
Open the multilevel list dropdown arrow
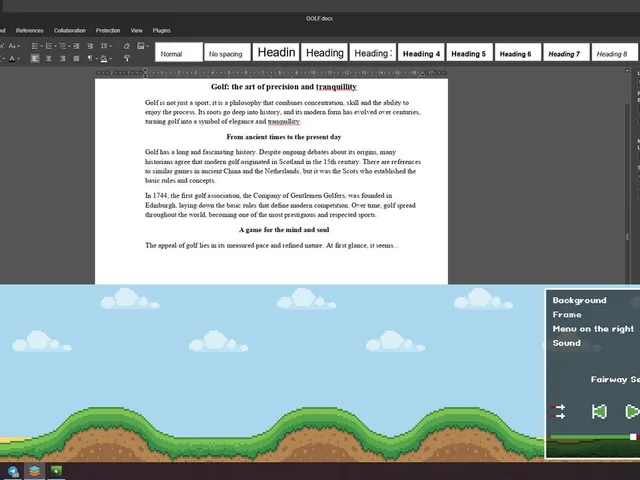point(69,46)
